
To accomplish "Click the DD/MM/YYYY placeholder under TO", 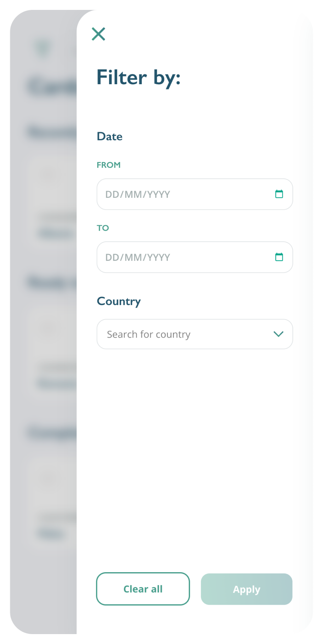I will [138, 257].
